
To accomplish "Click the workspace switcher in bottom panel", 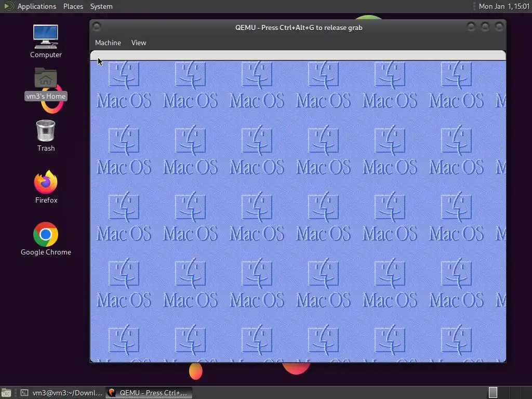I will click(x=509, y=393).
